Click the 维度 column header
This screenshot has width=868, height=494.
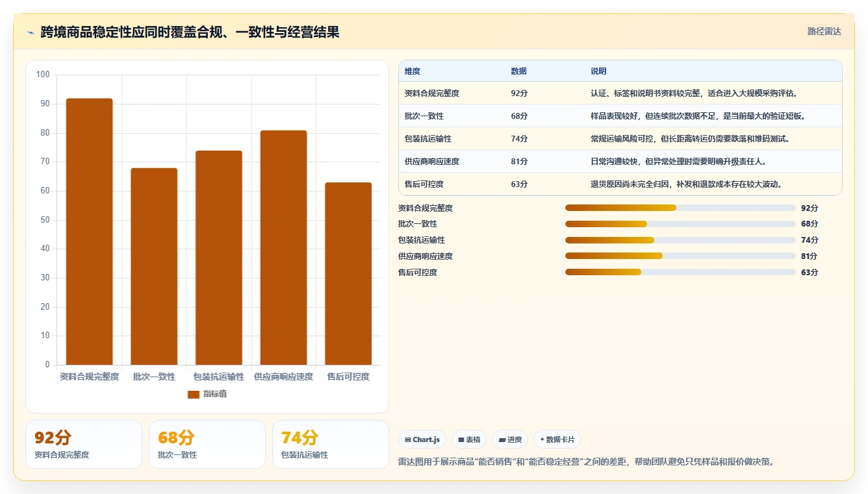(x=413, y=71)
